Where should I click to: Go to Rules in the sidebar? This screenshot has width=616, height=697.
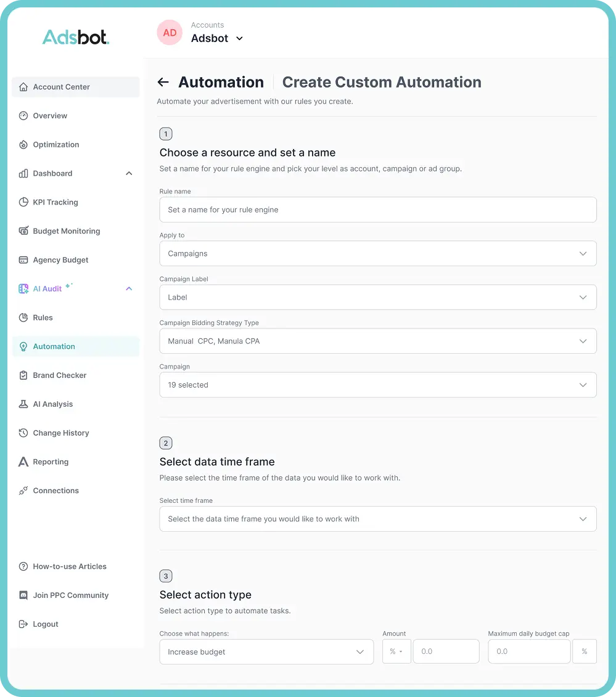(x=43, y=317)
